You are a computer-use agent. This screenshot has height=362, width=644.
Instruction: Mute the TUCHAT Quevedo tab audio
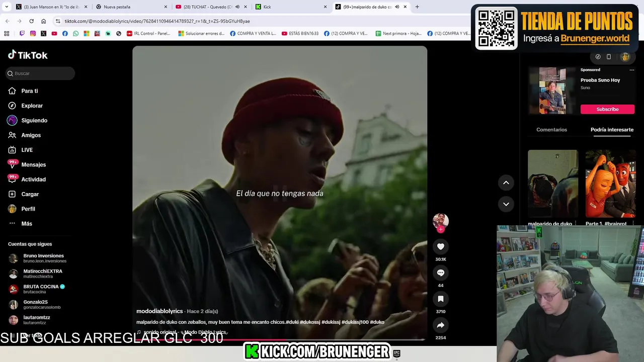tap(237, 7)
